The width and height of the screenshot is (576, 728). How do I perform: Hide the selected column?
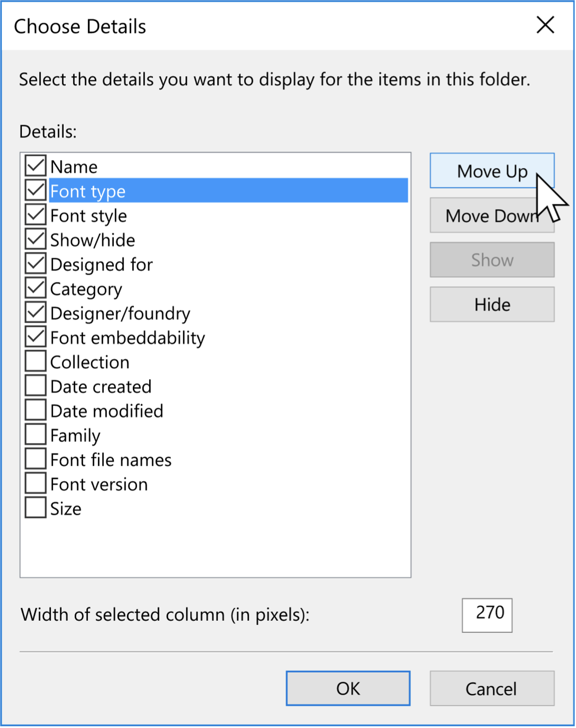coord(492,304)
